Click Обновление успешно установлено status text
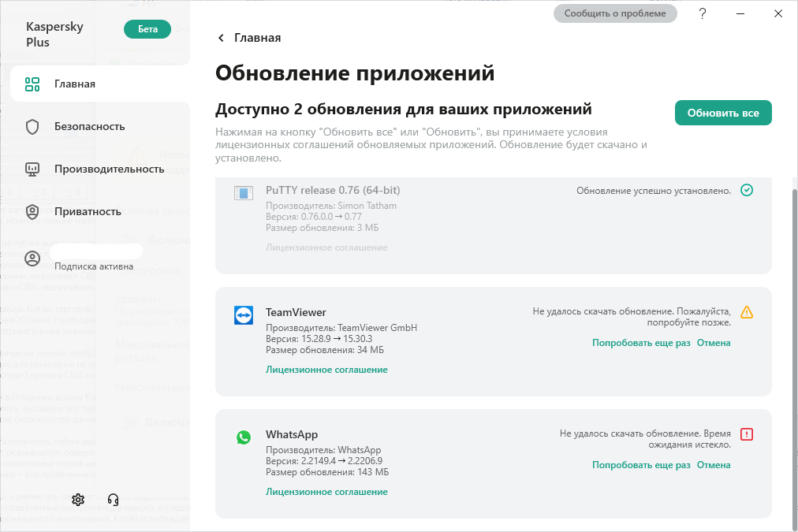Screen dimensions: 798x532 click(x=654, y=191)
